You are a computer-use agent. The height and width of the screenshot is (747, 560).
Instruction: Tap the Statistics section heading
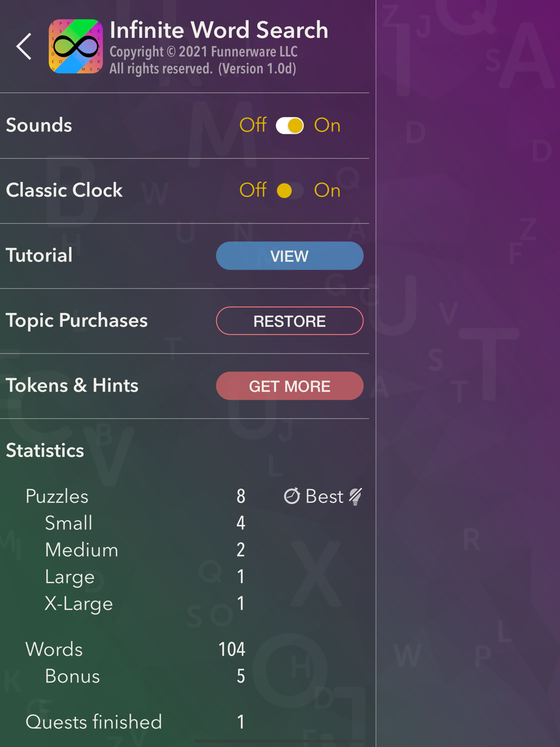click(45, 450)
